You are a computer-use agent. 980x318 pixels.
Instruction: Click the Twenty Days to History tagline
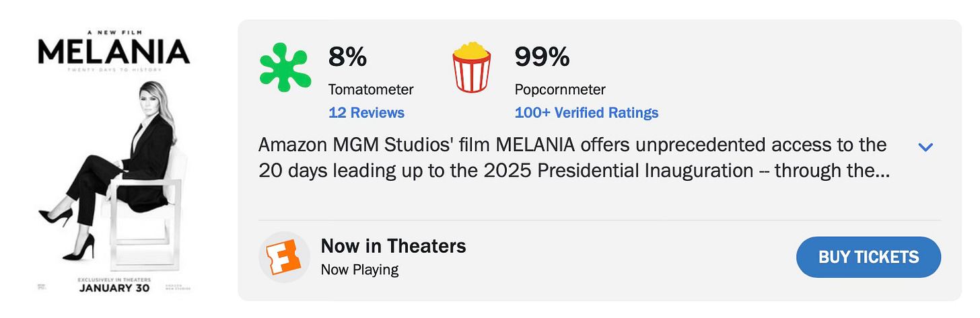[114, 69]
